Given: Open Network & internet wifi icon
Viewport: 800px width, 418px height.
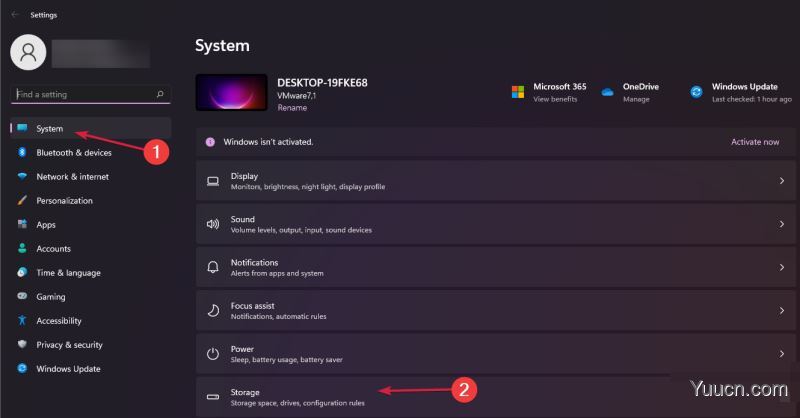Looking at the screenshot, I should (x=22, y=176).
